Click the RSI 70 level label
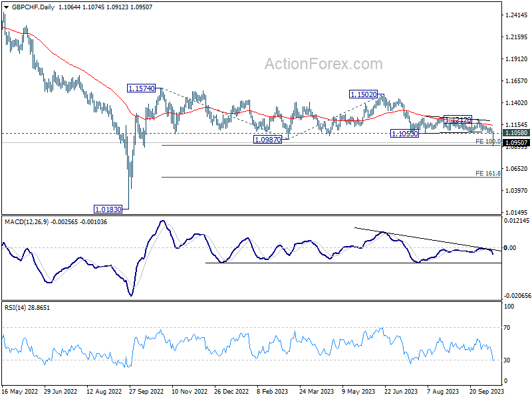Screen dimensions: 532x399 (x=507, y=328)
